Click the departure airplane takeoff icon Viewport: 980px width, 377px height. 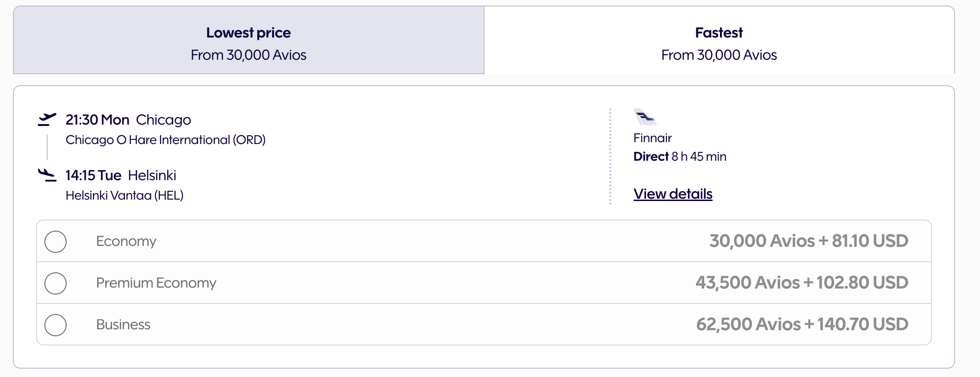[47, 119]
